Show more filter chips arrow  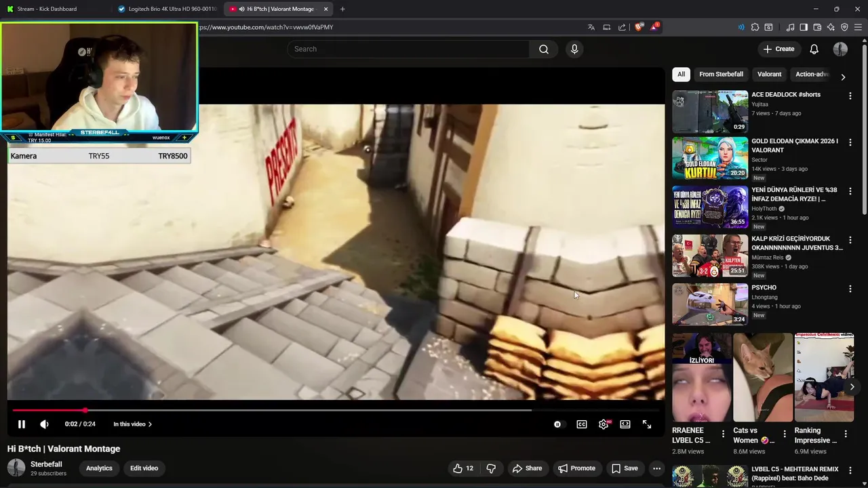(843, 77)
